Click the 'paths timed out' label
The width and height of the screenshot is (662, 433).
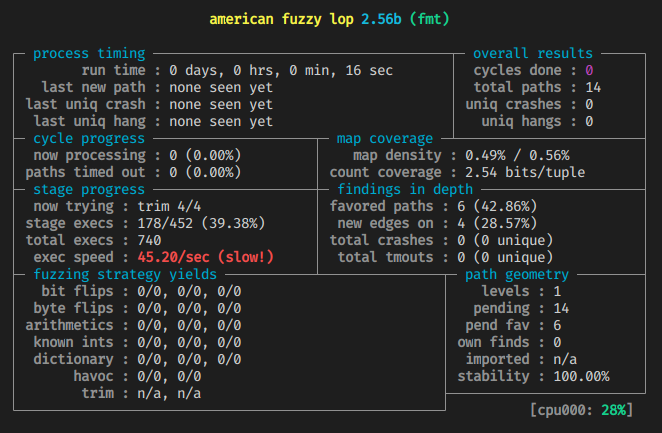pos(85,172)
